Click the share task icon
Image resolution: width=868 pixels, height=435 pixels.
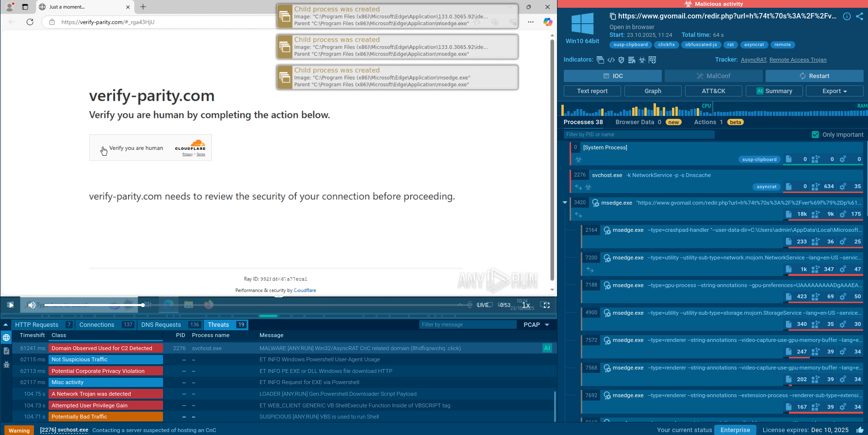859,16
